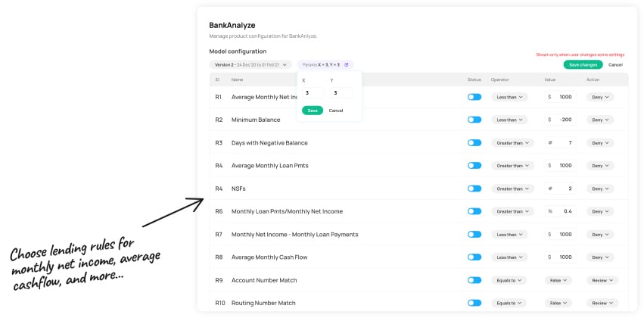Toggle the R7 Monthly Net Income - Monthly Loan Payments switch
This screenshot has width=644, height=318.
click(x=474, y=234)
